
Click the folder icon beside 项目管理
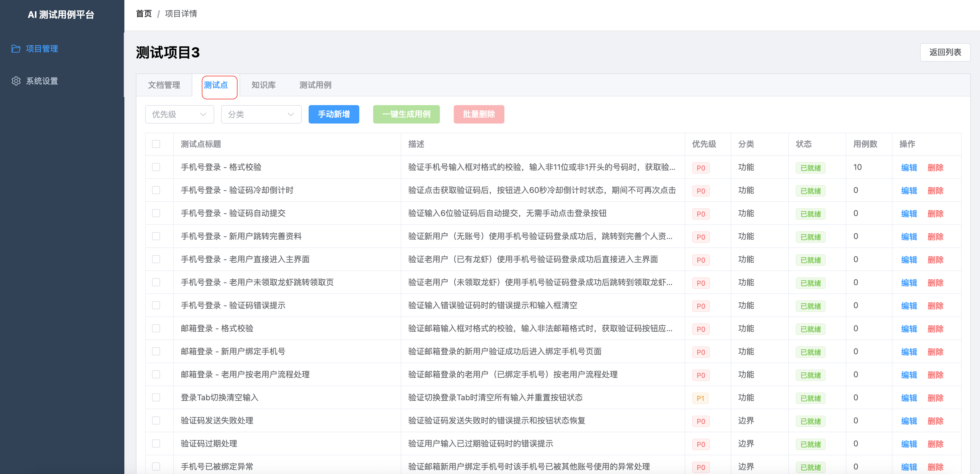click(x=16, y=49)
